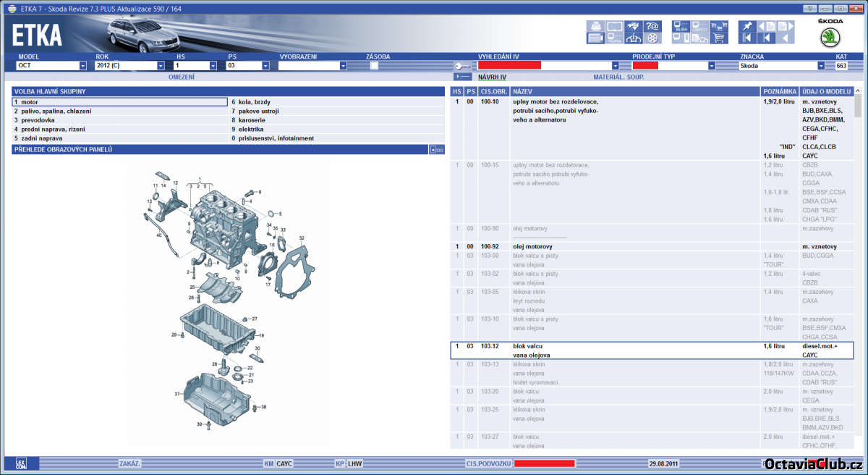Open the help '?@' icon

(x=652, y=26)
